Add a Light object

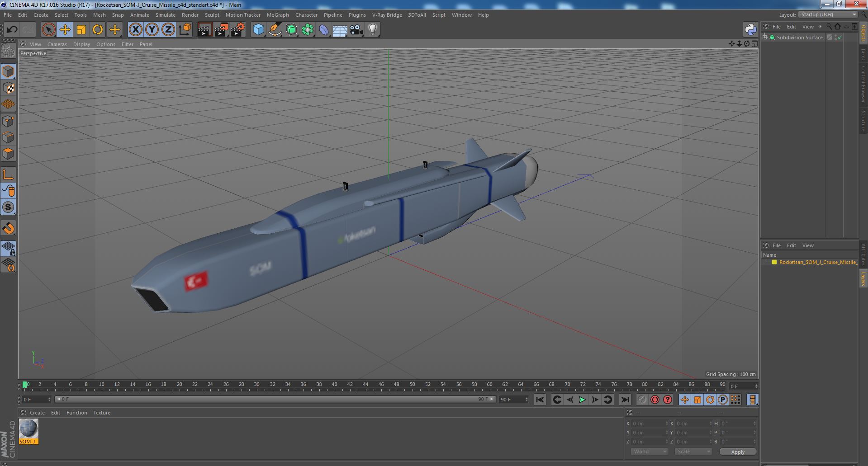pos(372,30)
